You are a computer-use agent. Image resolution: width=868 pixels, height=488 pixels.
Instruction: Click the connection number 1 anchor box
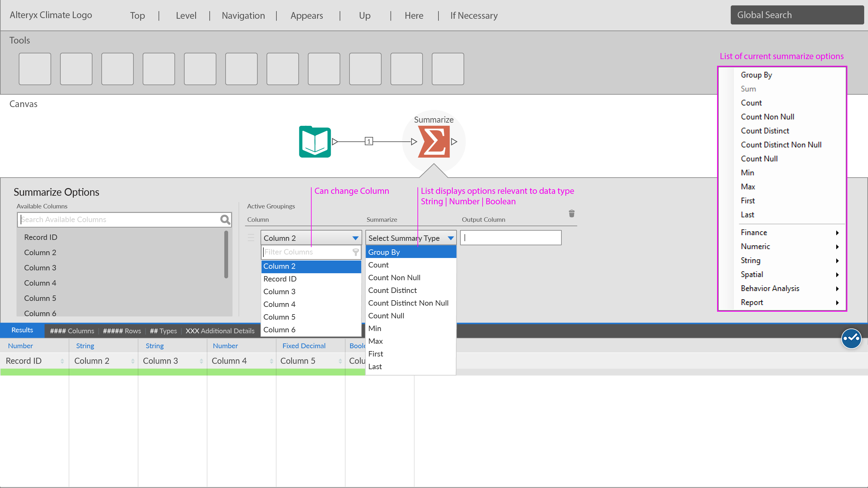(369, 142)
